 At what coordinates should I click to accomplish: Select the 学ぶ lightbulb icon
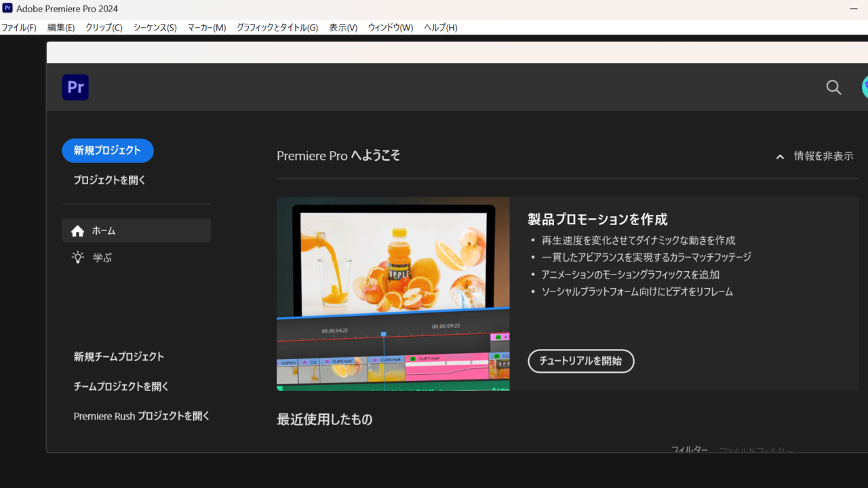(x=78, y=258)
